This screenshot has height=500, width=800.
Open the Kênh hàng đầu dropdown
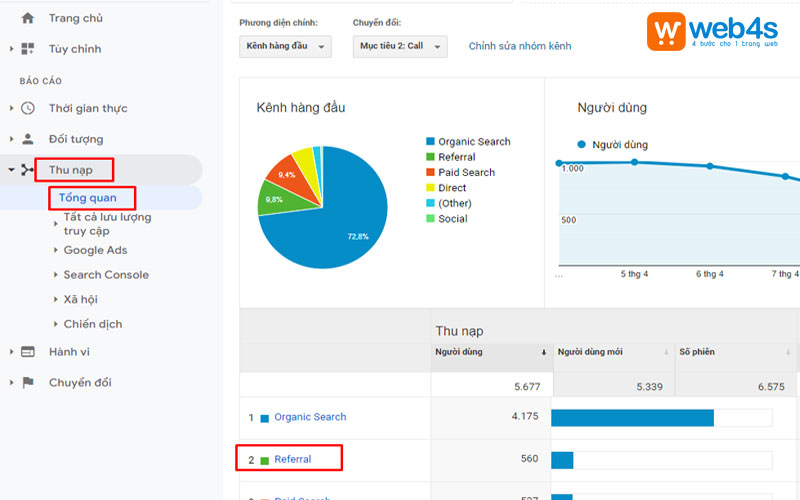coord(285,46)
